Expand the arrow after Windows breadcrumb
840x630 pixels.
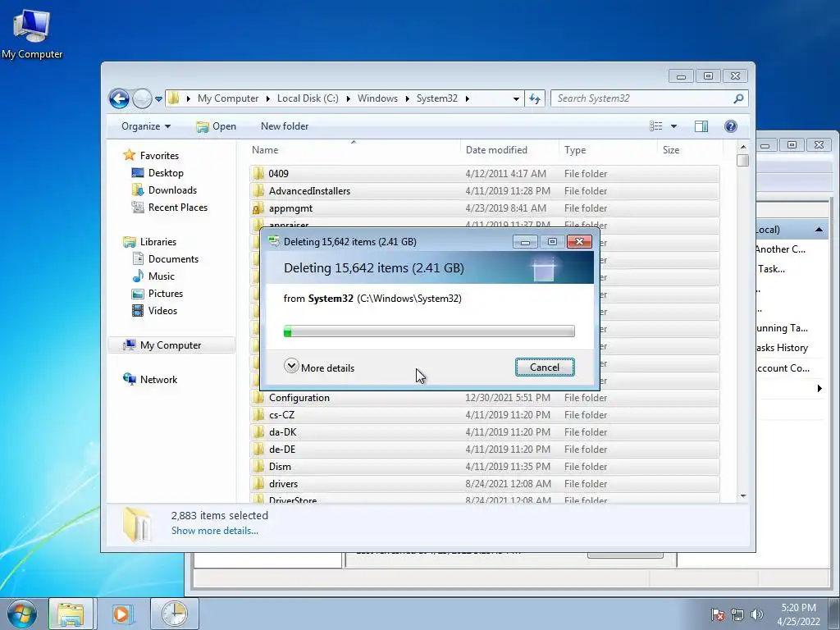(x=408, y=98)
